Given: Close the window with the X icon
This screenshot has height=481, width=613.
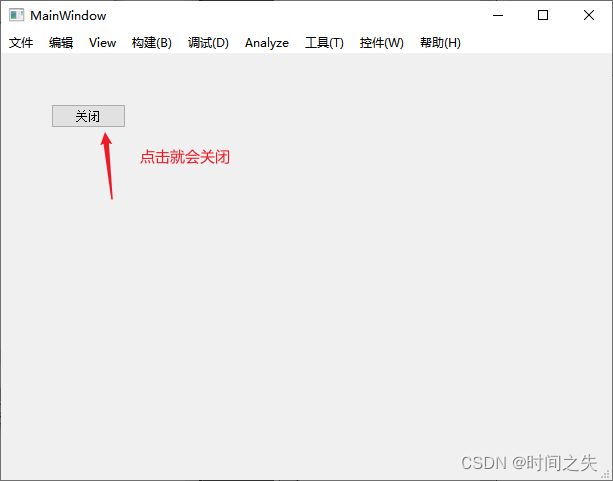Looking at the screenshot, I should tap(589, 15).
